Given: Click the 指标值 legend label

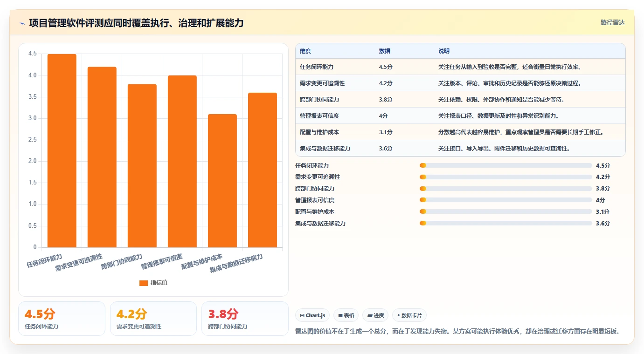Looking at the screenshot, I should [x=159, y=283].
